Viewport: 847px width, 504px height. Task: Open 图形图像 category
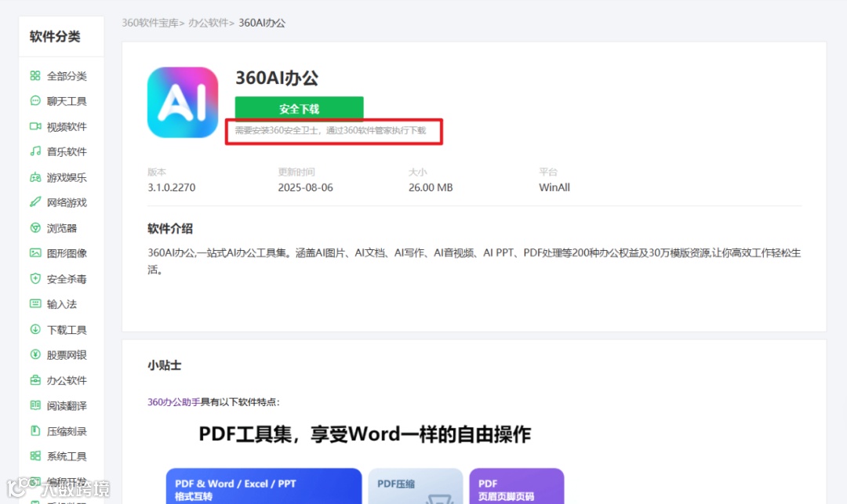(67, 254)
